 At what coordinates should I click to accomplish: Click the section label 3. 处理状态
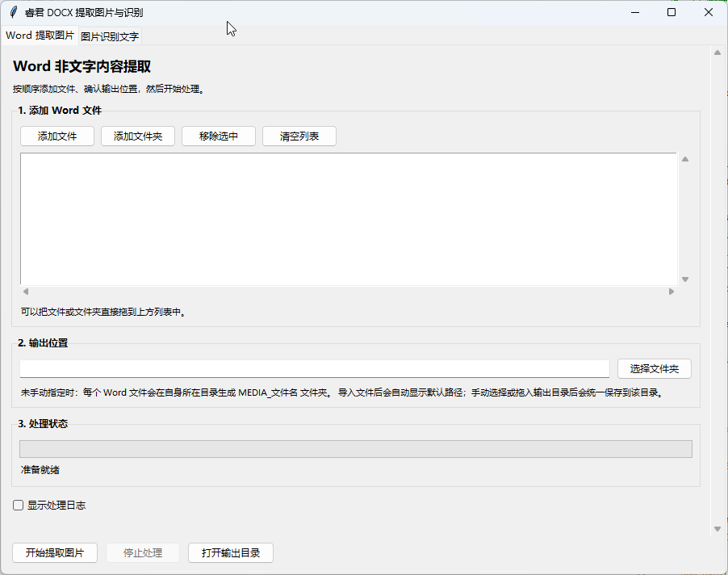(x=43, y=424)
